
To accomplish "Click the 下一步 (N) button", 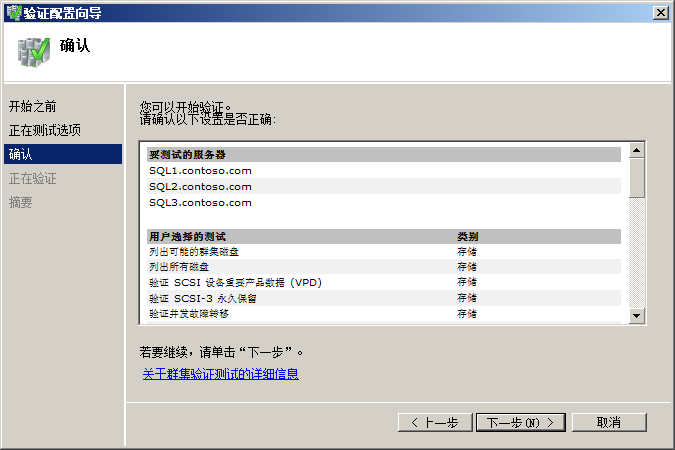I will click(520, 422).
